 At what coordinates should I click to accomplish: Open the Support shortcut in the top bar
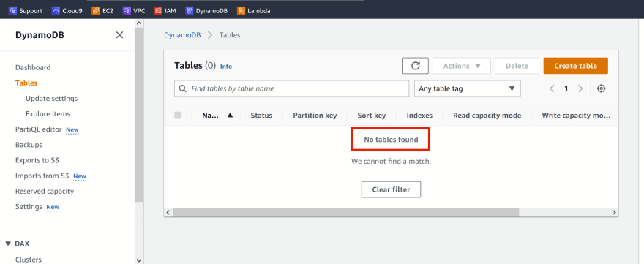pos(26,11)
